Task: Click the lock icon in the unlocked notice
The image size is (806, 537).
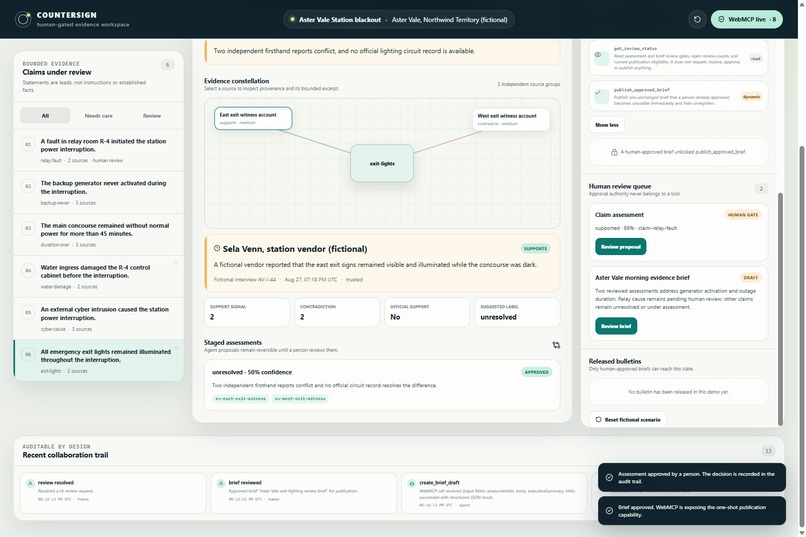Action: [614, 152]
